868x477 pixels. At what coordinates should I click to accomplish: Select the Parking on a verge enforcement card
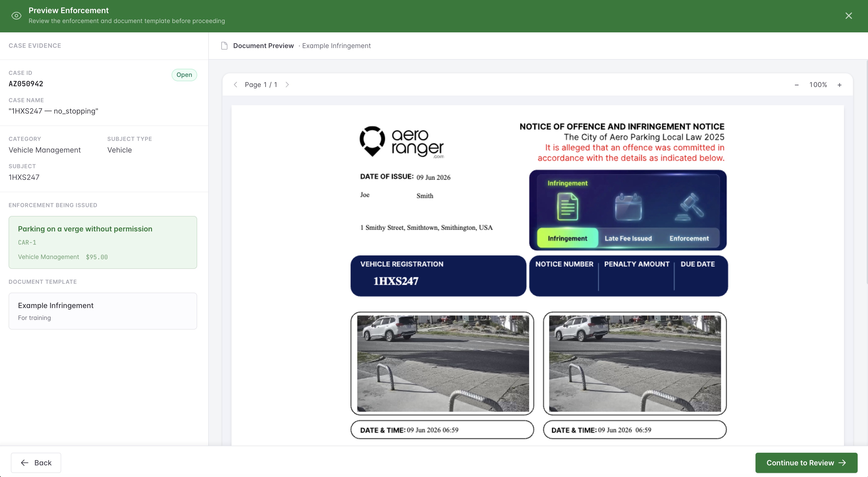(103, 242)
